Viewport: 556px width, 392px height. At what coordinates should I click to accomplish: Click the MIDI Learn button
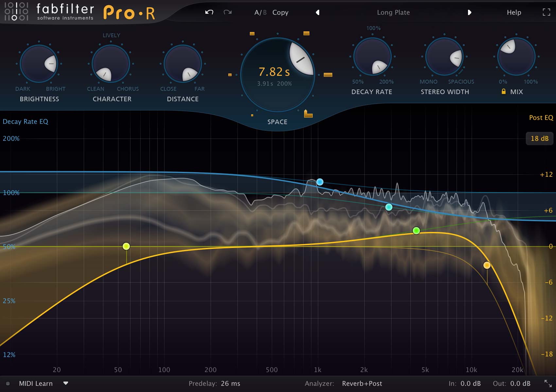click(36, 384)
